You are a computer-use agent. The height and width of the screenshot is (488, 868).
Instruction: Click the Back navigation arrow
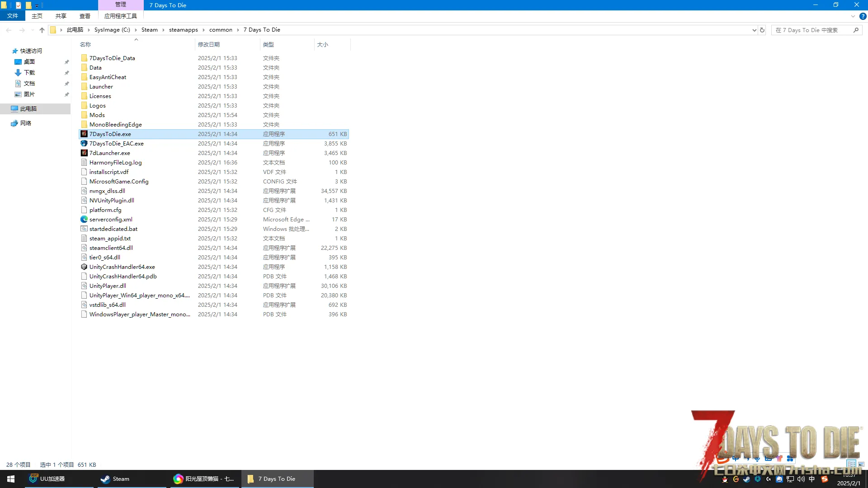point(9,30)
